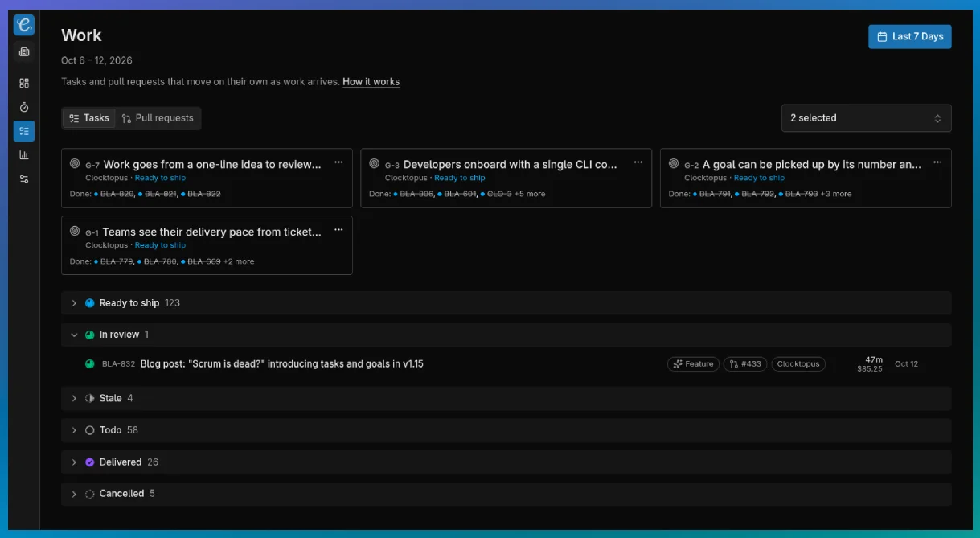980x538 pixels.
Task: Expand the Stale group chevron
Action: click(74, 398)
